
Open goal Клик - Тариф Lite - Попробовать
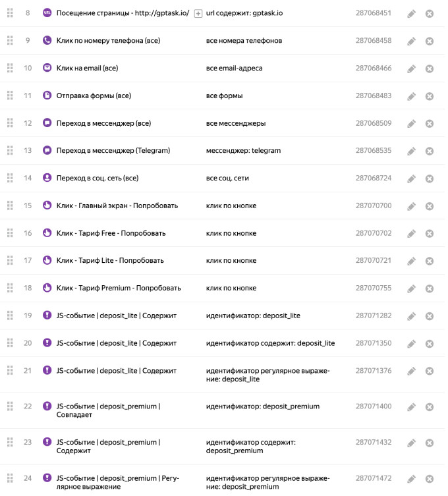click(x=110, y=261)
